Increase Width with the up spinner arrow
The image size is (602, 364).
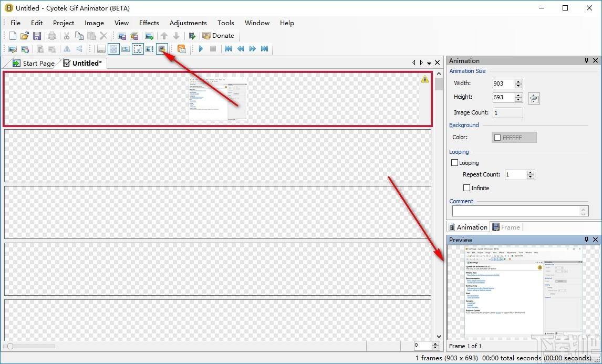click(x=518, y=81)
